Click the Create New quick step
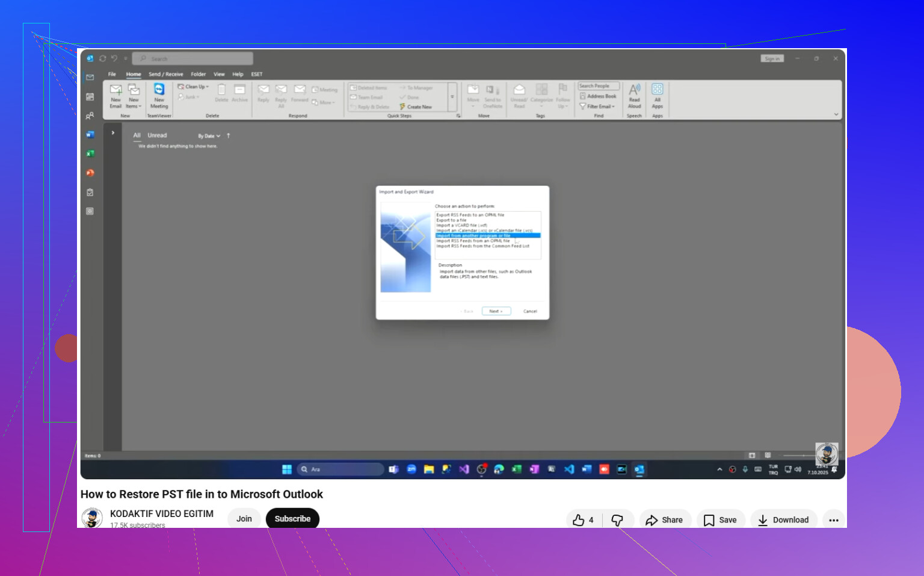This screenshot has height=576, width=924. tap(416, 107)
